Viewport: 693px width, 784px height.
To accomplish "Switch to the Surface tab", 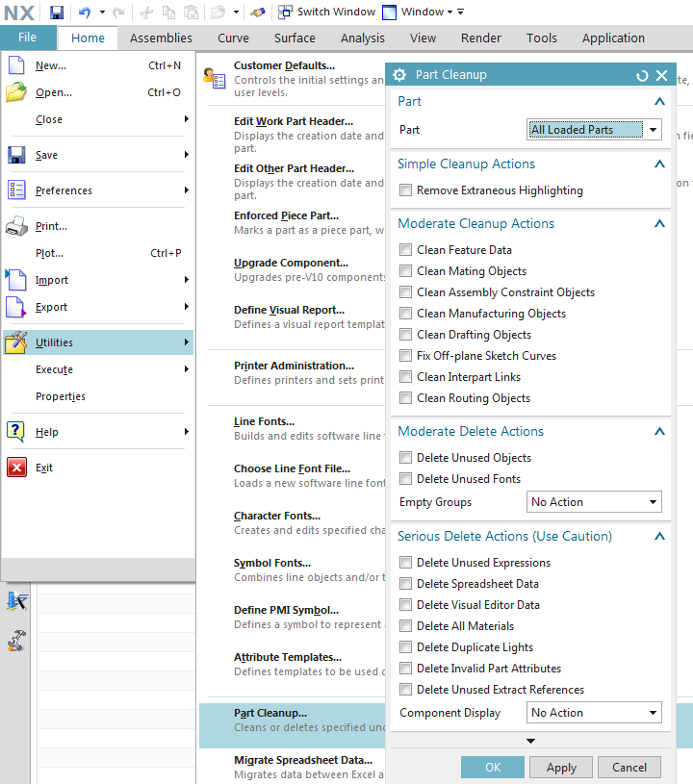I will point(295,38).
